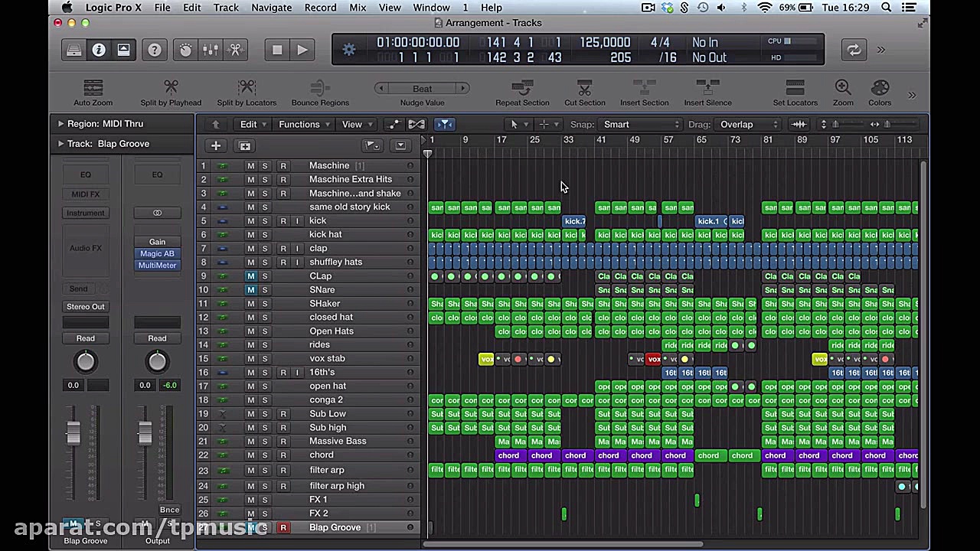980x551 pixels.
Task: Open the command-click tool menu
Action: pos(548,124)
